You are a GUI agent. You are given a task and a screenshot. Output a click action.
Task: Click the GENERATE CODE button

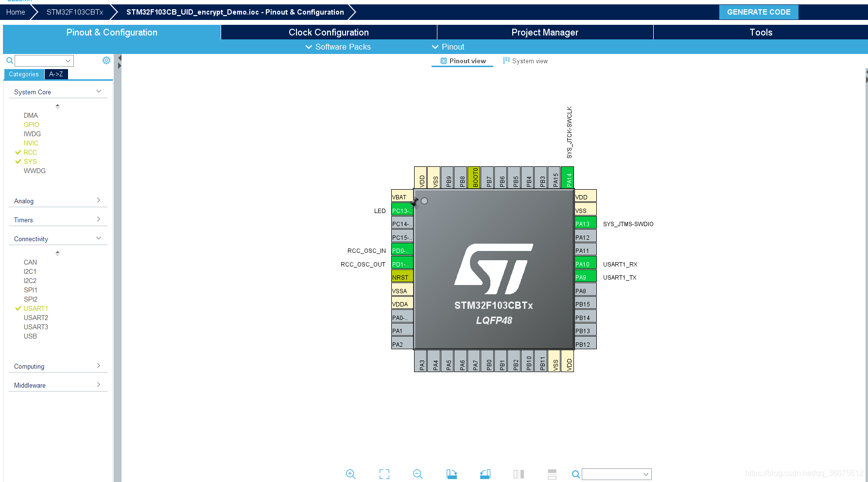click(758, 12)
